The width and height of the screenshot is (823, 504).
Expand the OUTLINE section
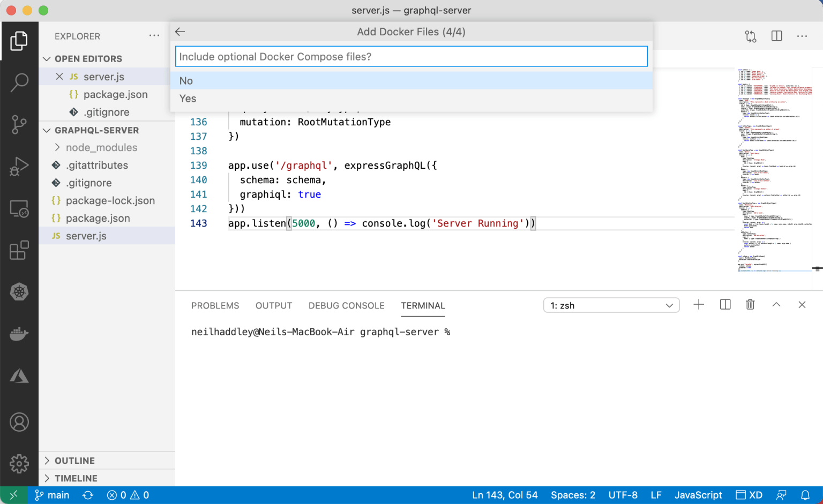pyautogui.click(x=74, y=461)
